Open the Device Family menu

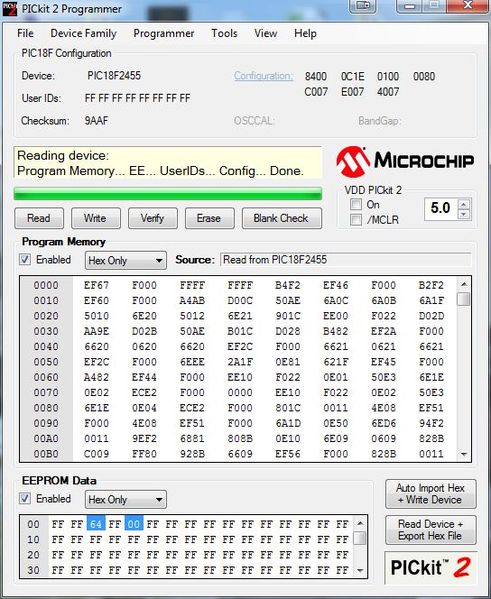point(83,34)
